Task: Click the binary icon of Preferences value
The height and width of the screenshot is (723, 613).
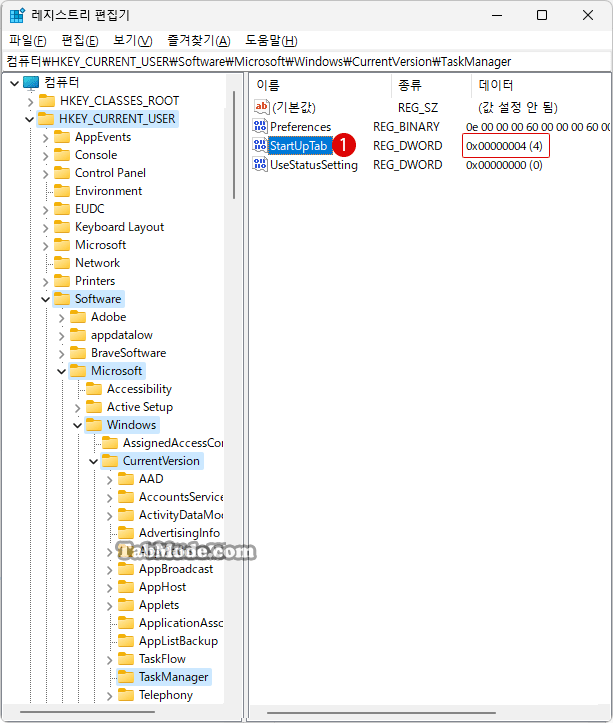Action: pos(260,126)
